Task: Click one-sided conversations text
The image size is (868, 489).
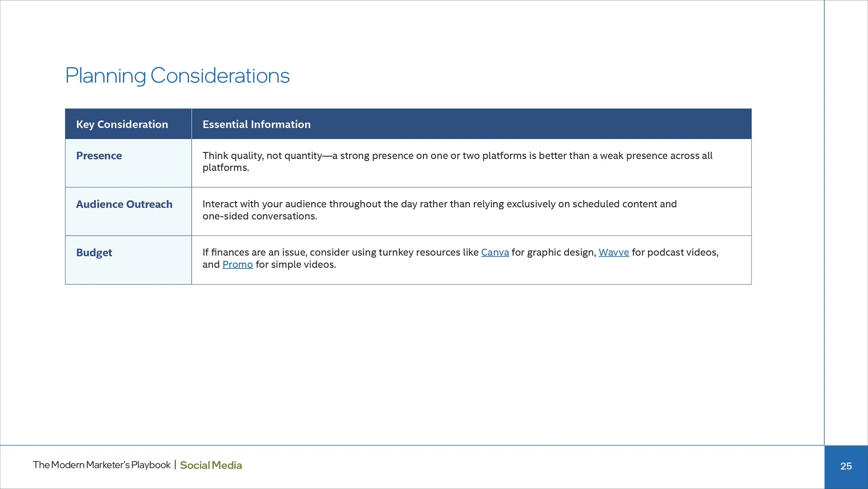Action: coord(260,216)
